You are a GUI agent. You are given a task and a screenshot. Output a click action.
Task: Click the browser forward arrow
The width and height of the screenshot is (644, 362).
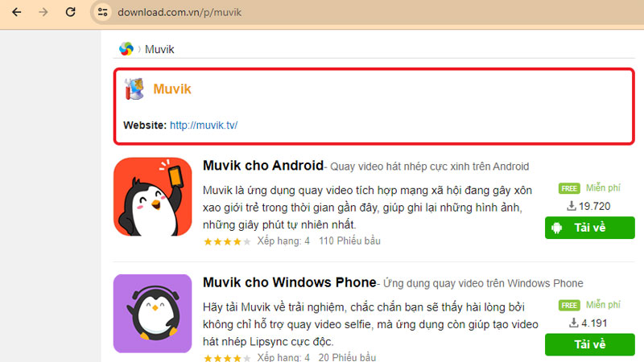[43, 12]
